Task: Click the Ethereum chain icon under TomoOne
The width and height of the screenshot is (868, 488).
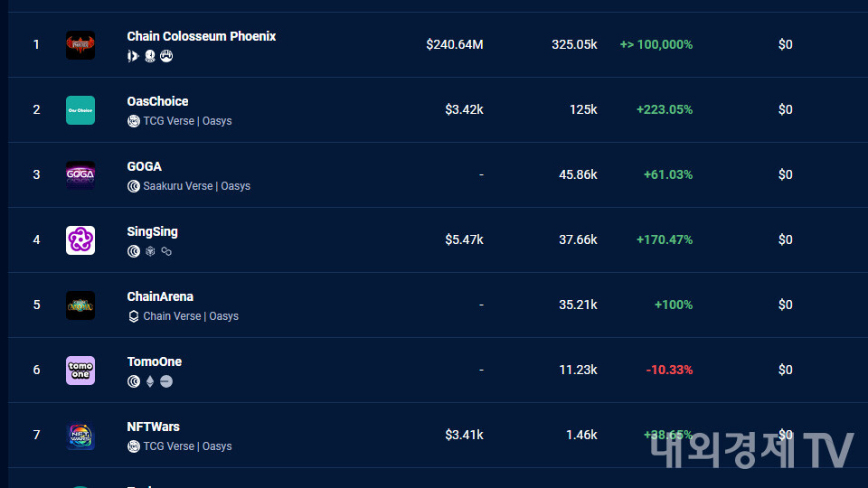Action: pyautogui.click(x=150, y=381)
